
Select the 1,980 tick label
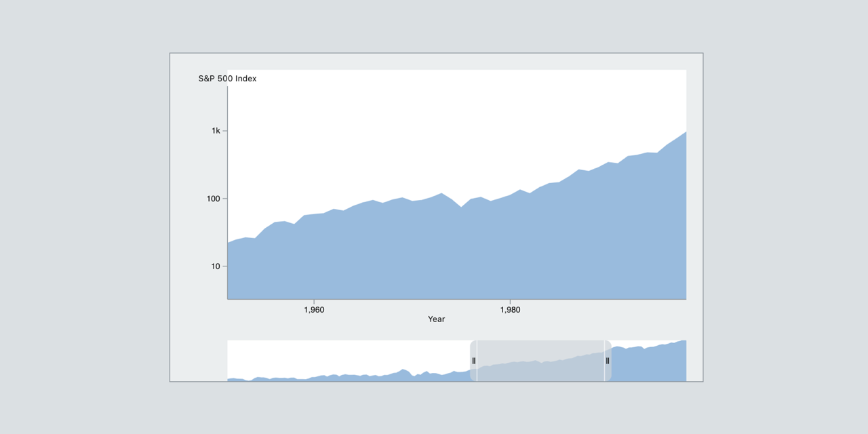(511, 310)
